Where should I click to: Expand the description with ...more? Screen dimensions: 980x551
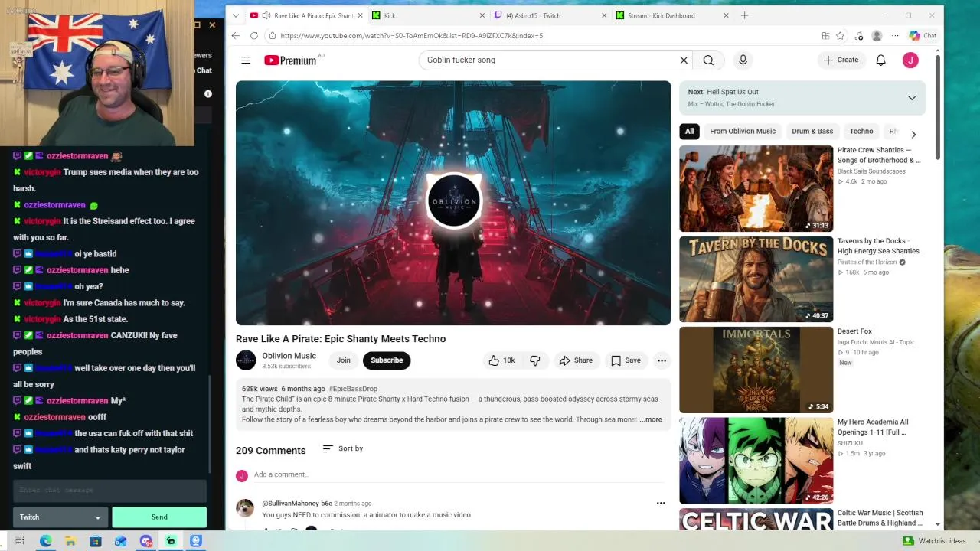coord(651,419)
